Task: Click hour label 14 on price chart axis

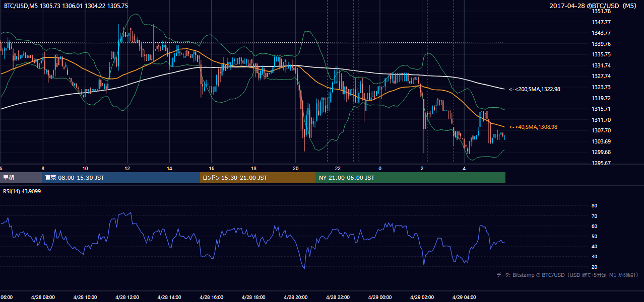Action: pos(169,169)
